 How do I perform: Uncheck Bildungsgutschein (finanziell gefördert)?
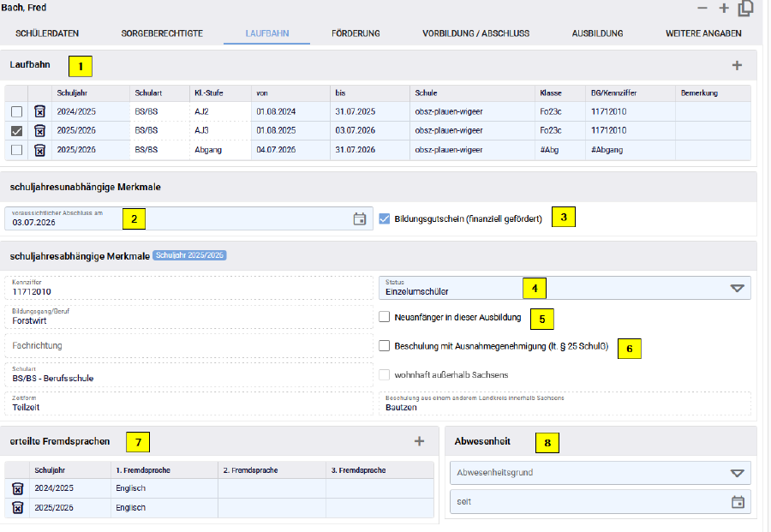[x=385, y=218]
